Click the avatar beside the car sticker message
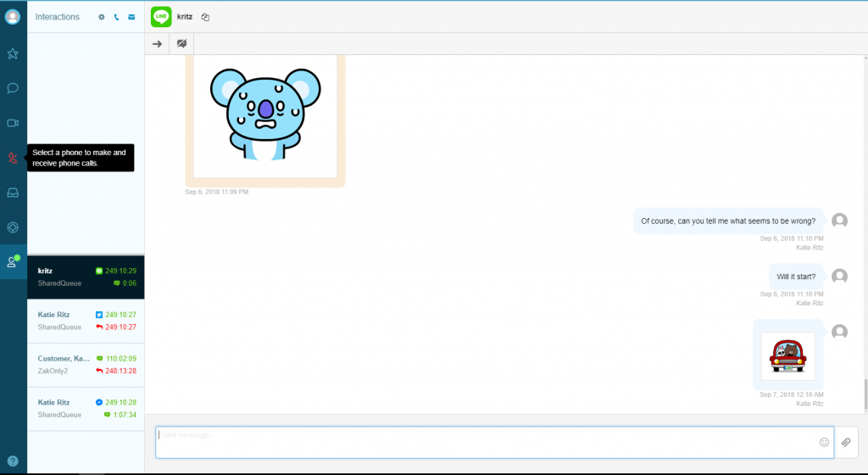Image resolution: width=868 pixels, height=475 pixels. (x=840, y=332)
